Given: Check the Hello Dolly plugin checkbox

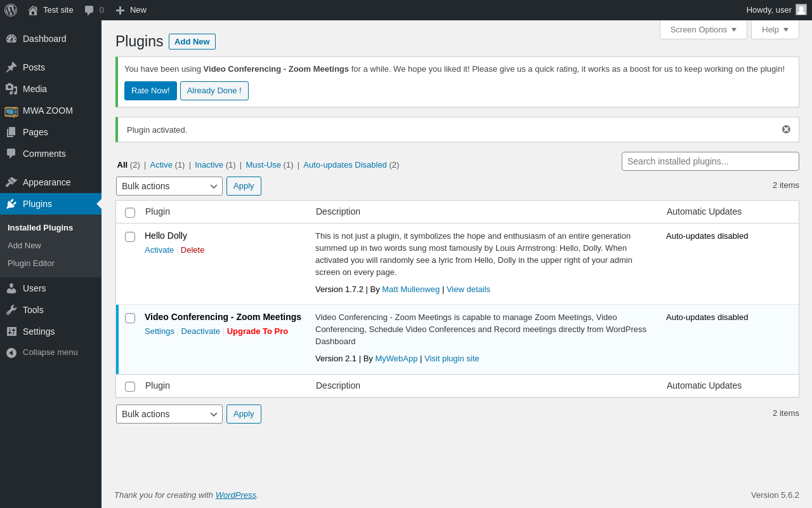Looking at the screenshot, I should [130, 237].
